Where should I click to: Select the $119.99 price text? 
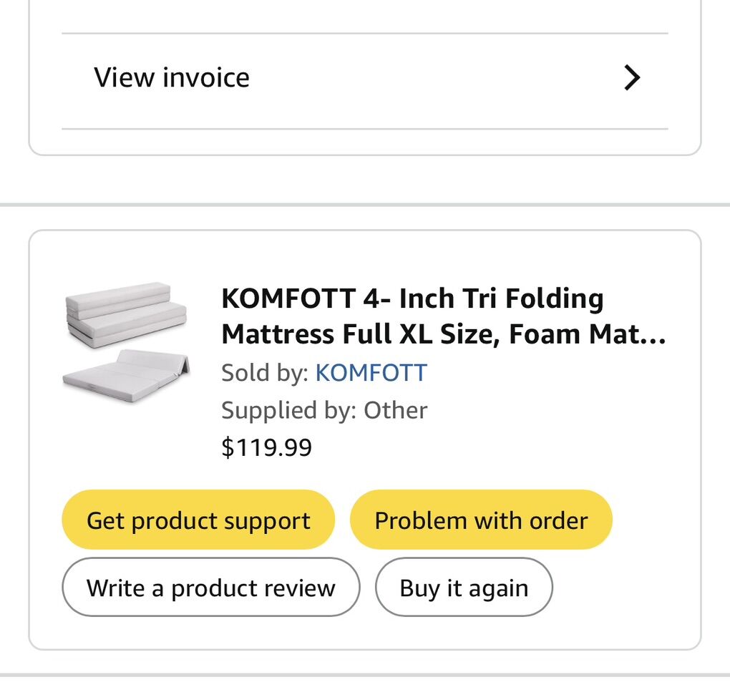(x=267, y=447)
